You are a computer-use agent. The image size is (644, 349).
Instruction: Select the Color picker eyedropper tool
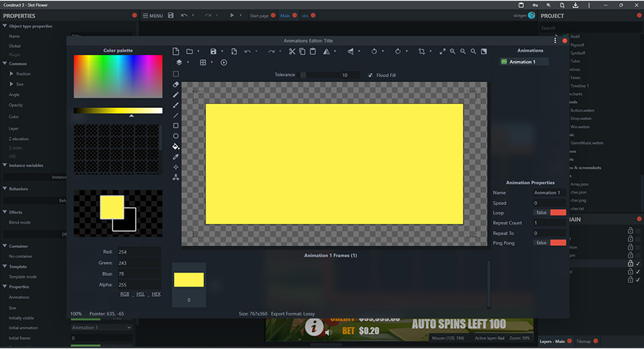pos(176,157)
